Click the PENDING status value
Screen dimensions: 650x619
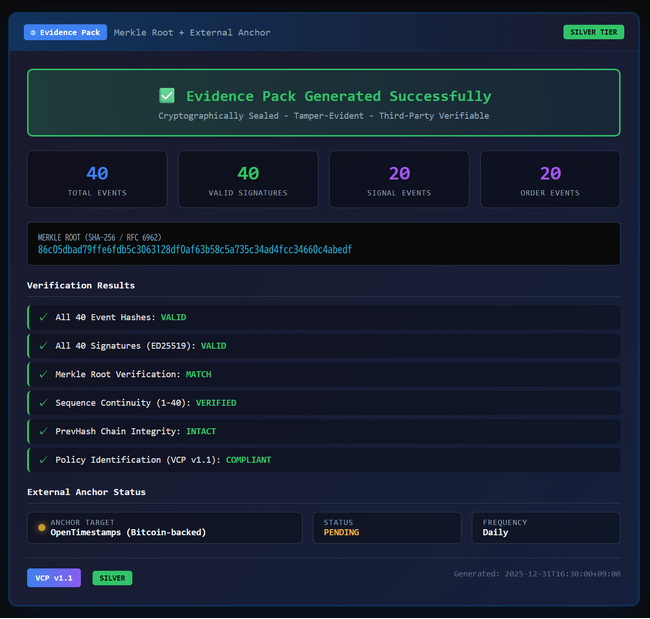(341, 532)
